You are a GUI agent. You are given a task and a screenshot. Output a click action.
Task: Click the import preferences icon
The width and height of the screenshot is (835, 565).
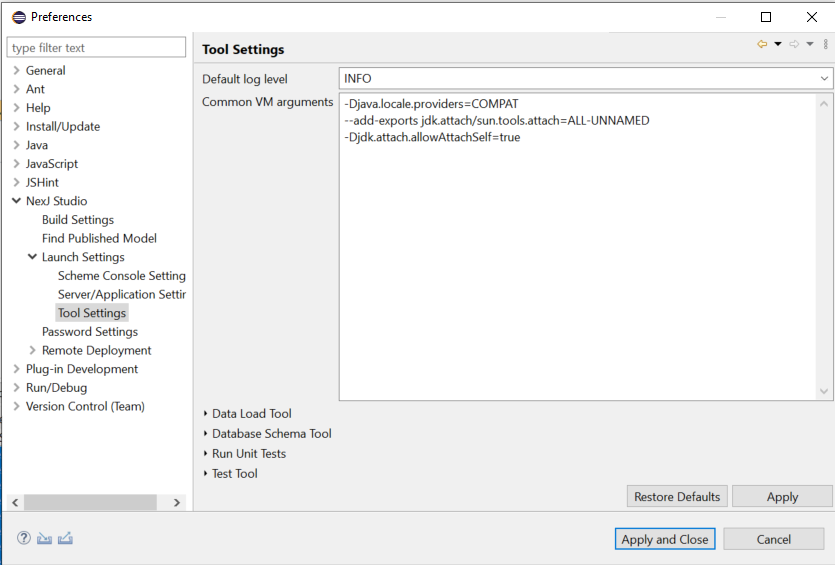pyautogui.click(x=44, y=538)
